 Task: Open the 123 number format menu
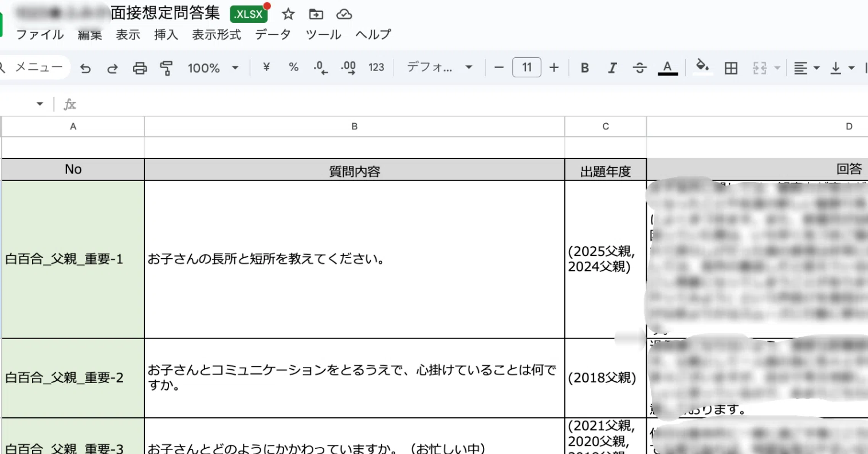(x=376, y=68)
